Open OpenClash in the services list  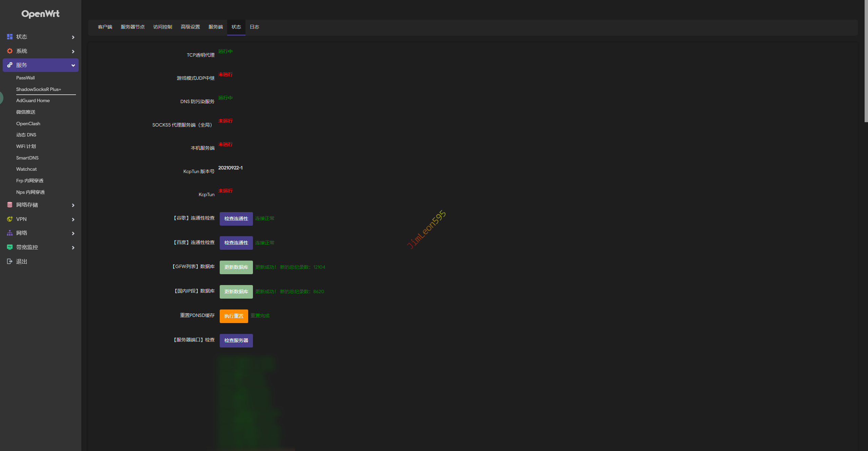tap(28, 124)
